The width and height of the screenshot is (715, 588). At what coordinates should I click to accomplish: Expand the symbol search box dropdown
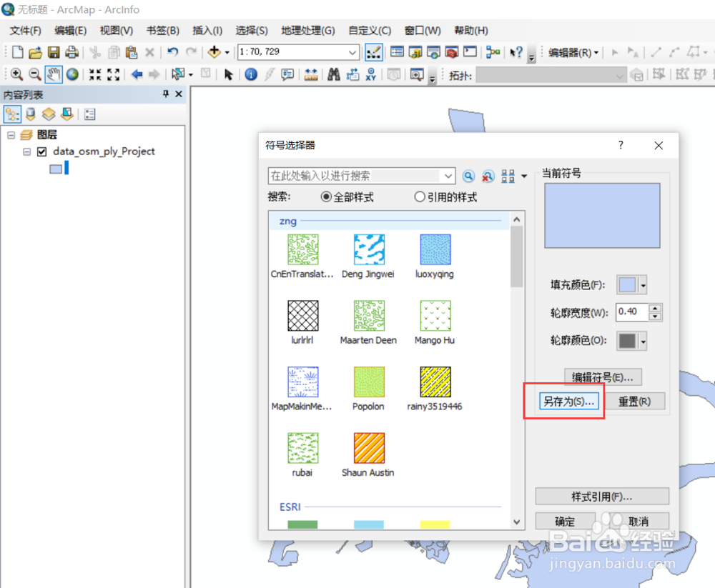coord(448,176)
